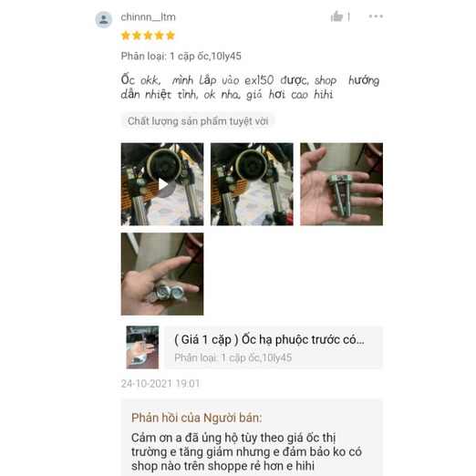
Task: Click the like count number
Action: tap(348, 16)
